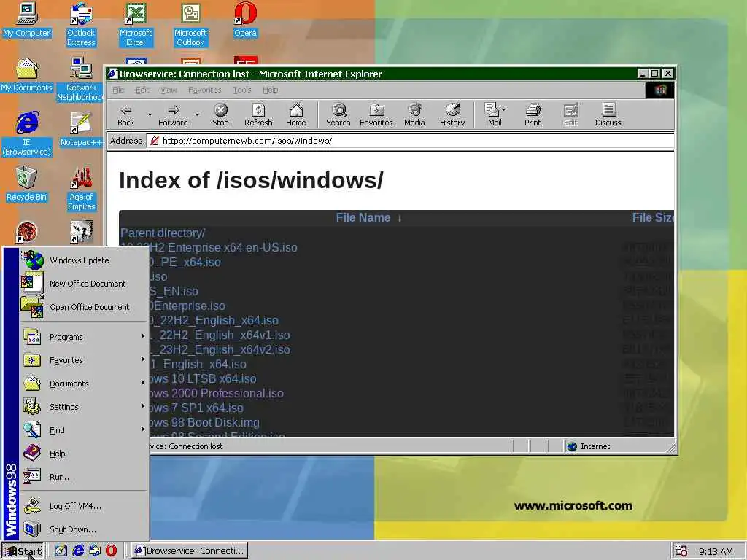Image resolution: width=747 pixels, height=560 pixels.
Task: Choose Open Office Document in Start menu
Action: tap(84, 307)
